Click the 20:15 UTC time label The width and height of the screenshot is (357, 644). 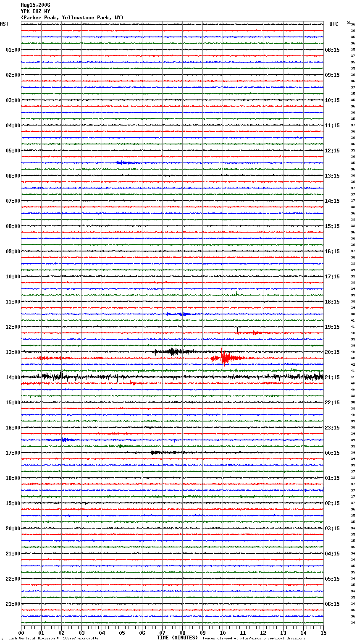tap(332, 352)
